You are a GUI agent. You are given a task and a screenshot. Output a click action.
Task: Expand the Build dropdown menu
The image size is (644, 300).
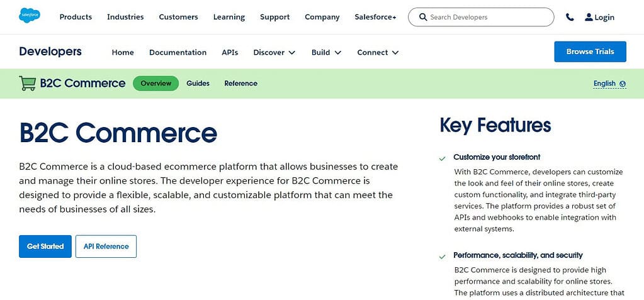(x=327, y=53)
